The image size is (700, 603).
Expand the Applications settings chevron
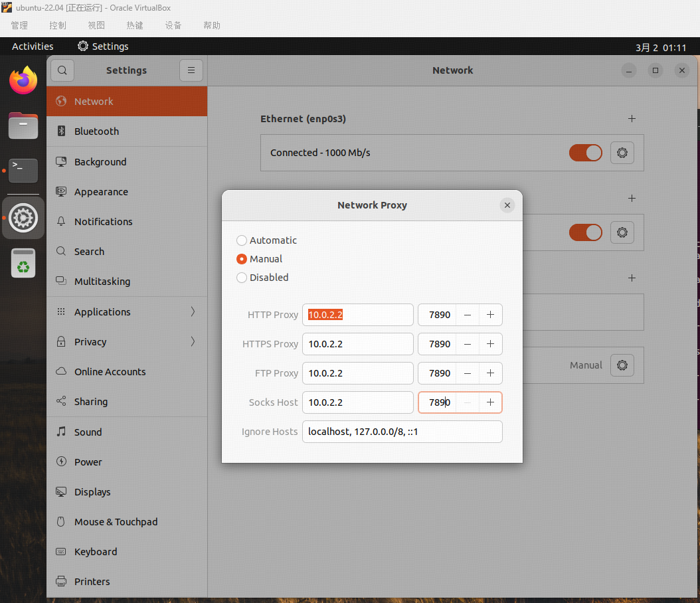click(x=193, y=312)
